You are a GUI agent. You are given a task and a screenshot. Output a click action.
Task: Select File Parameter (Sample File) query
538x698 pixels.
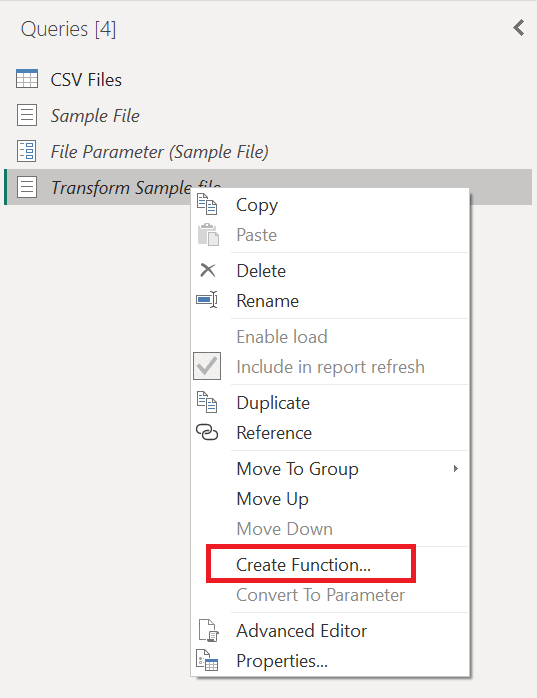(159, 152)
